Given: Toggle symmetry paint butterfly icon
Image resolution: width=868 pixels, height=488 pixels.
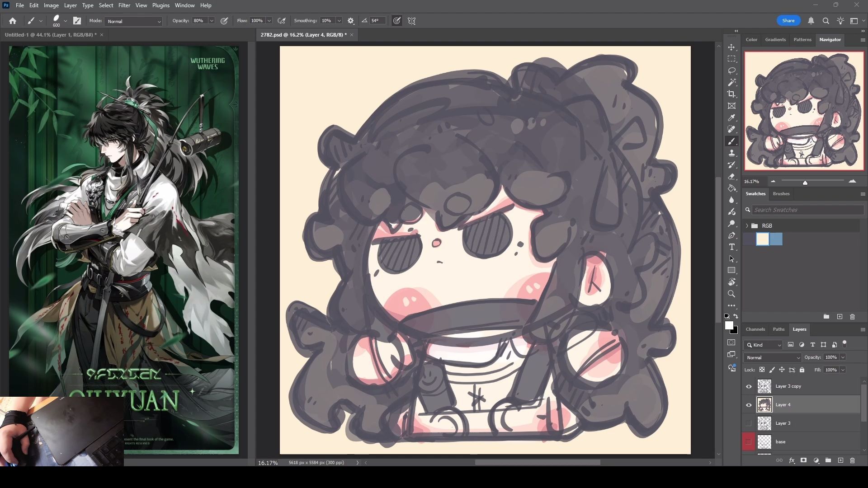Looking at the screenshot, I should 411,21.
